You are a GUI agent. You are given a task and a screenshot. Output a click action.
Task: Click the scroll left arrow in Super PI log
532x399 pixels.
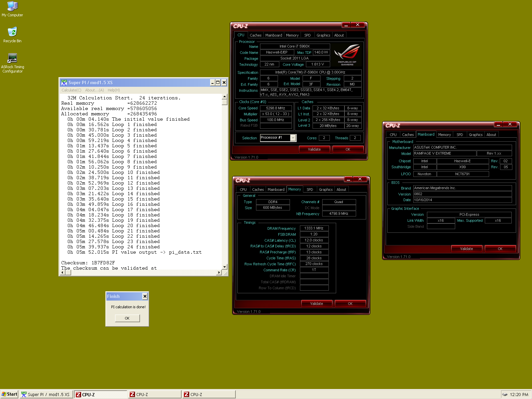[x=63, y=273]
